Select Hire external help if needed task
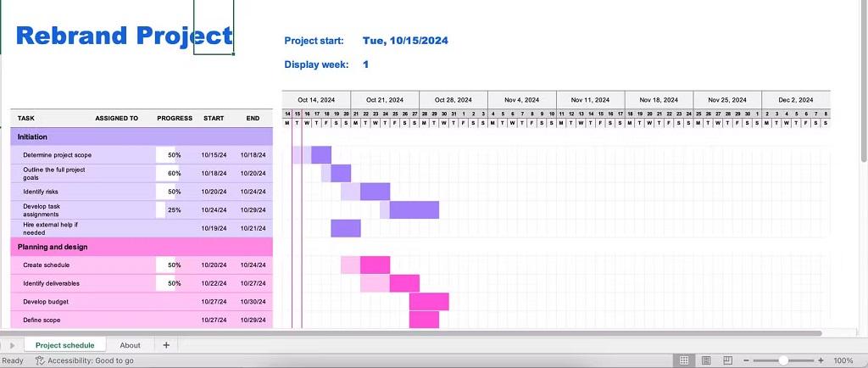Image resolution: width=868 pixels, height=368 pixels. 50,229
